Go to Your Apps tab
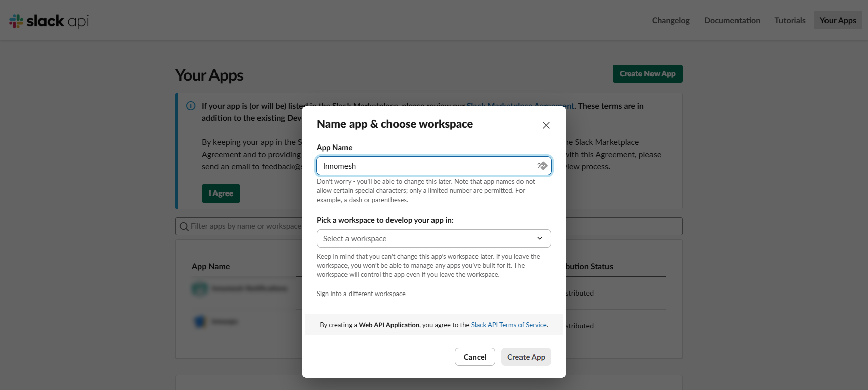Viewport: 868px width, 390px height. click(x=838, y=20)
